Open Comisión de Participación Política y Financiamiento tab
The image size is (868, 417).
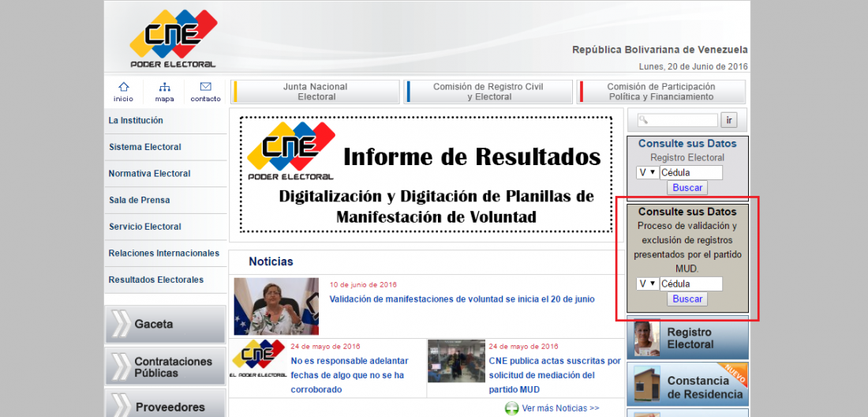click(660, 92)
